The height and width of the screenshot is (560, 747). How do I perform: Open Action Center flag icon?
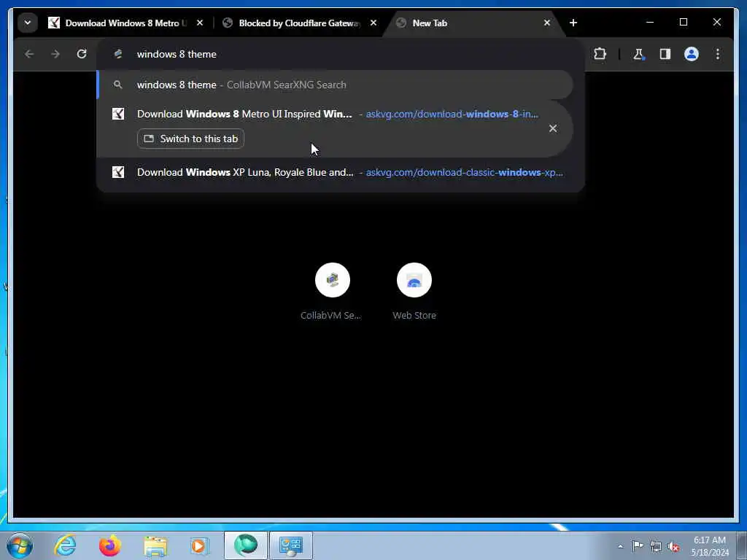click(x=638, y=545)
